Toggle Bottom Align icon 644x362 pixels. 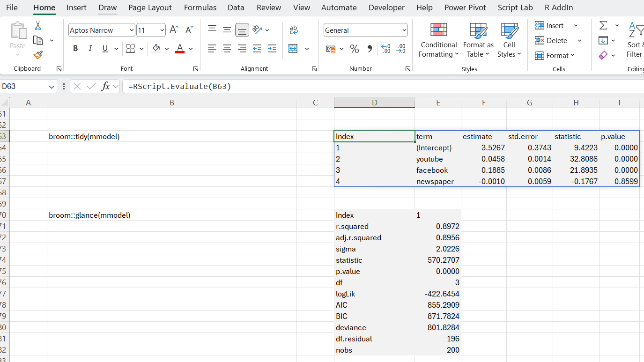click(242, 30)
